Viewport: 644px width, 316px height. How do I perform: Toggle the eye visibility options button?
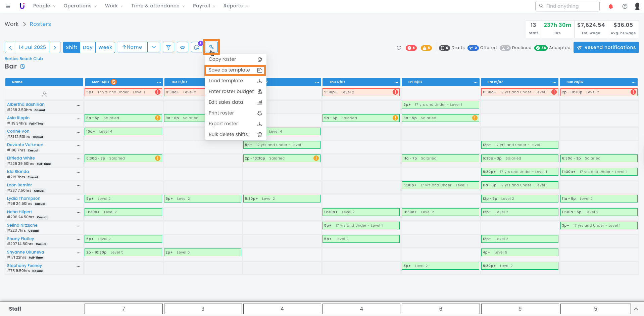(183, 47)
